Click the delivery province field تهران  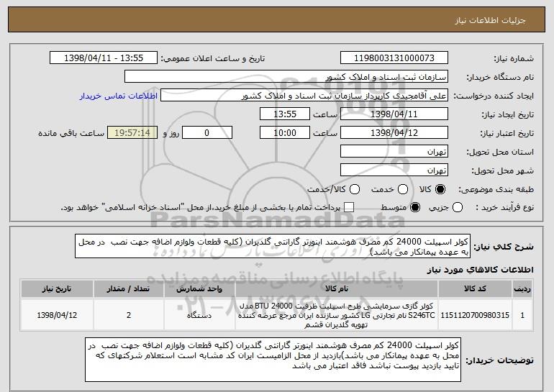394,152
